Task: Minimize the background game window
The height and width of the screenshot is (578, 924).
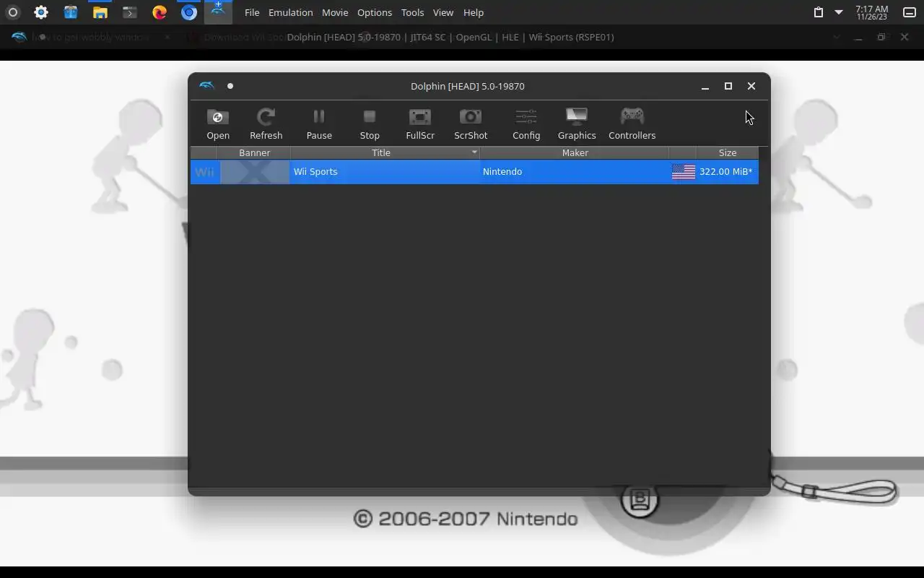Action: [858, 37]
